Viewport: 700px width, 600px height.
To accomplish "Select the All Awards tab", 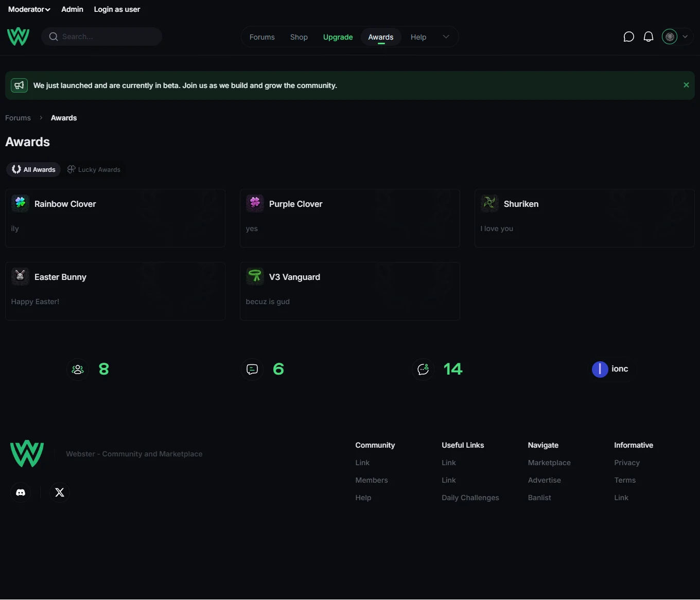I will click(34, 169).
